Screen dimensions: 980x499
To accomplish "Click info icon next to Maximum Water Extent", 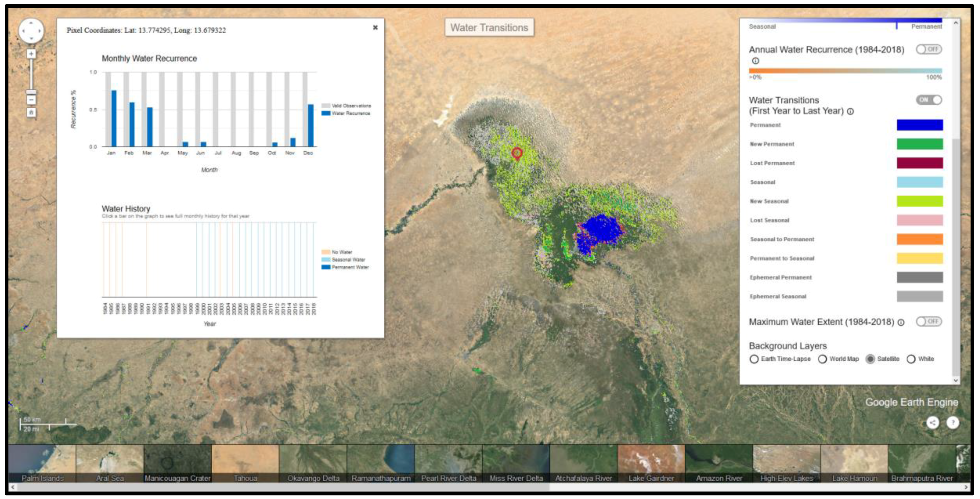I will pyautogui.click(x=901, y=322).
